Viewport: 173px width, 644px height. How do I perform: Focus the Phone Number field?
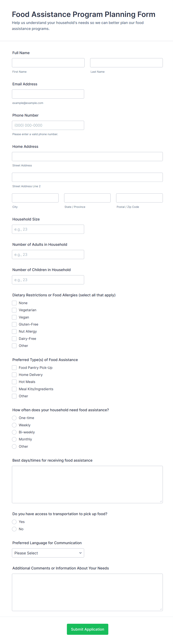pyautogui.click(x=48, y=125)
